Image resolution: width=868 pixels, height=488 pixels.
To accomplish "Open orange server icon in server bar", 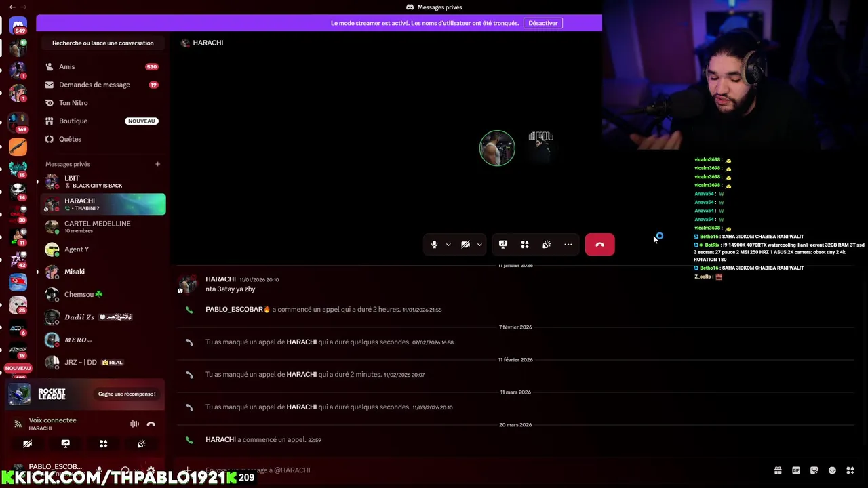I will pyautogui.click(x=18, y=146).
